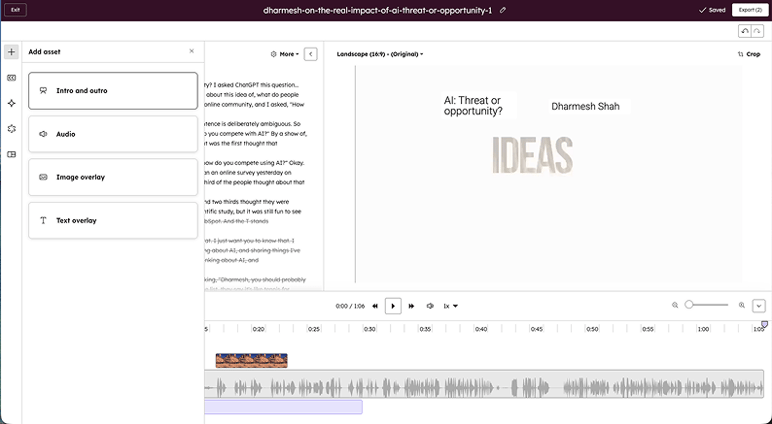This screenshot has height=424, width=772.
Task: Click the zoom out magnifier icon
Action: click(675, 305)
